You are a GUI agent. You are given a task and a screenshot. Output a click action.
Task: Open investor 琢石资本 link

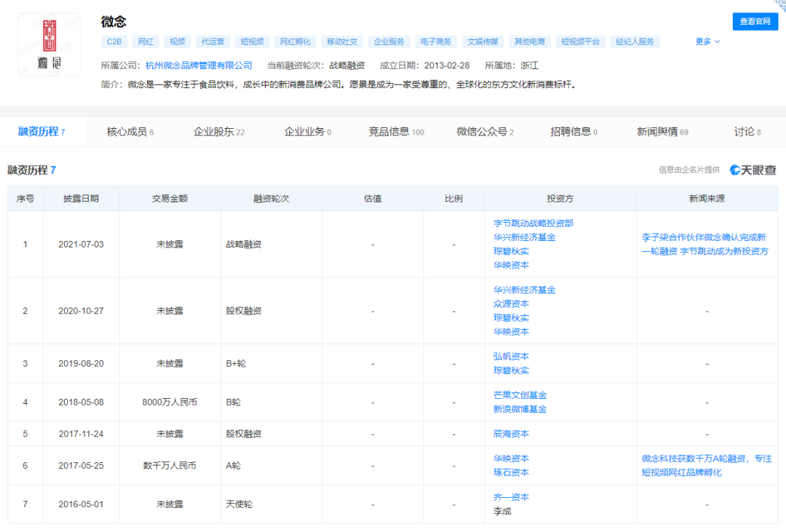[x=511, y=472]
